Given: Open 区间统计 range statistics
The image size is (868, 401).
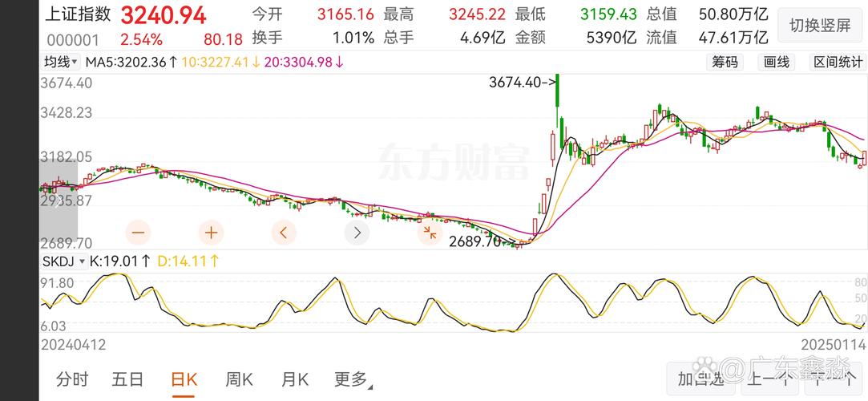Looking at the screenshot, I should coord(838,62).
